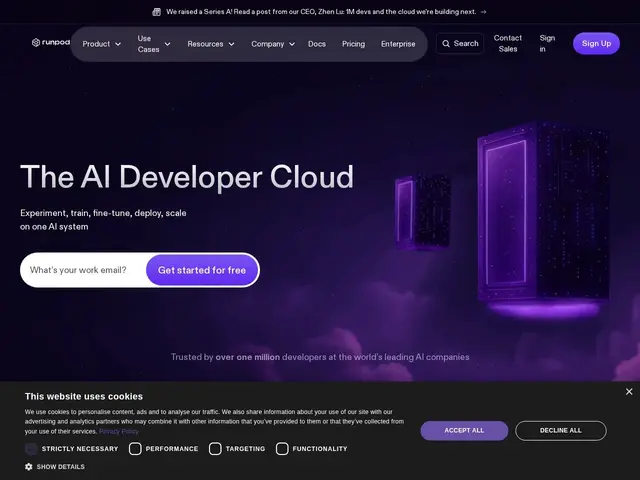Open the Resources menu item
This screenshot has width=640, height=480.
211,44
